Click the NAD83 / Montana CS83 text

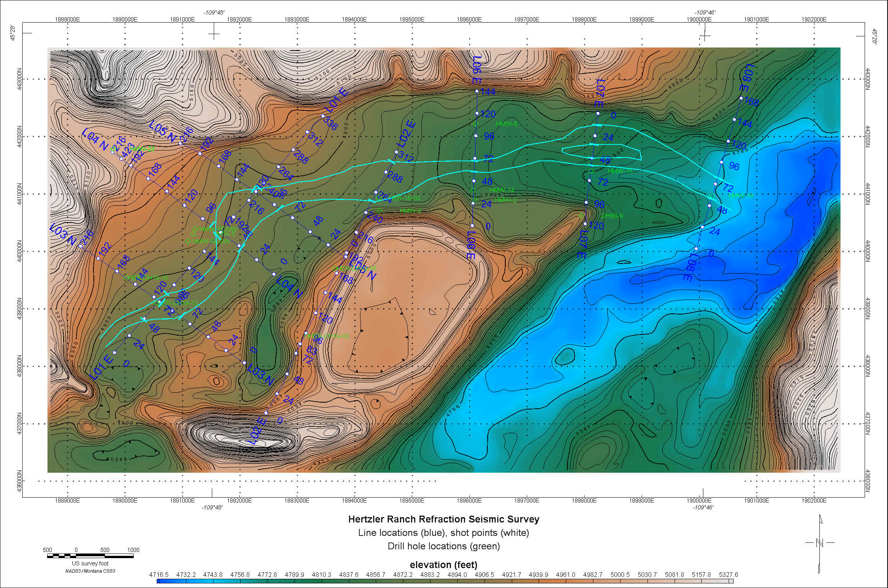click(x=90, y=571)
